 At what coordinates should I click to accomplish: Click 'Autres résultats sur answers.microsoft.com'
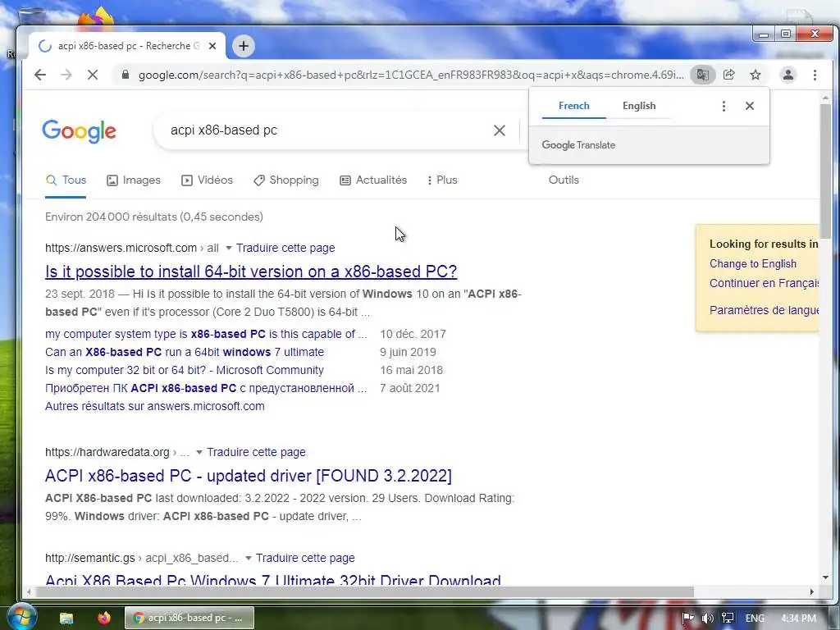(155, 407)
